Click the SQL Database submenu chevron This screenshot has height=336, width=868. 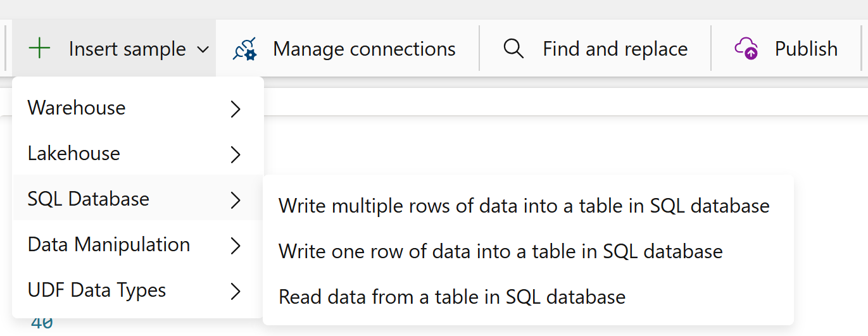[x=236, y=200]
